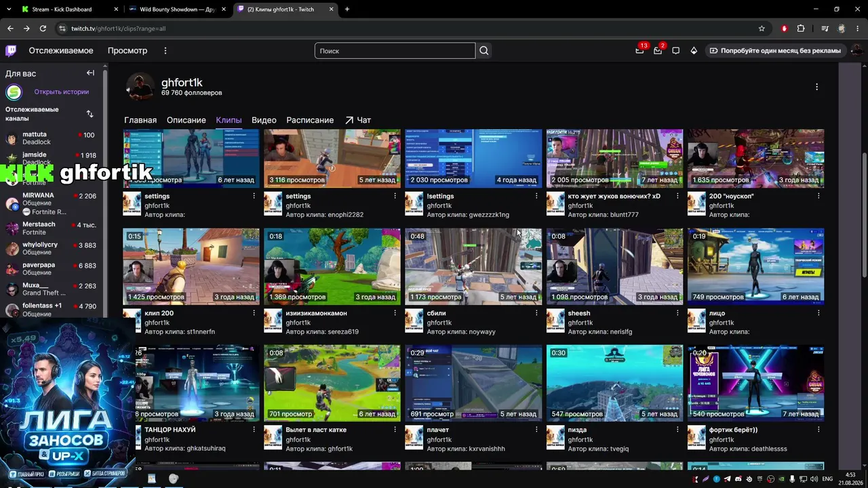Play the sheesh clip thumbnail
This screenshot has width=868, height=488.
[614, 266]
